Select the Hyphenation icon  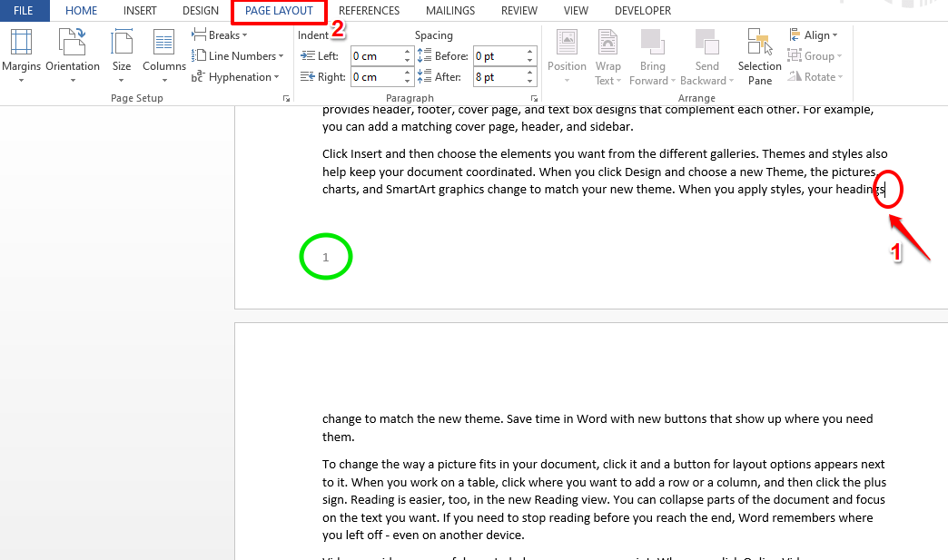[x=235, y=76]
